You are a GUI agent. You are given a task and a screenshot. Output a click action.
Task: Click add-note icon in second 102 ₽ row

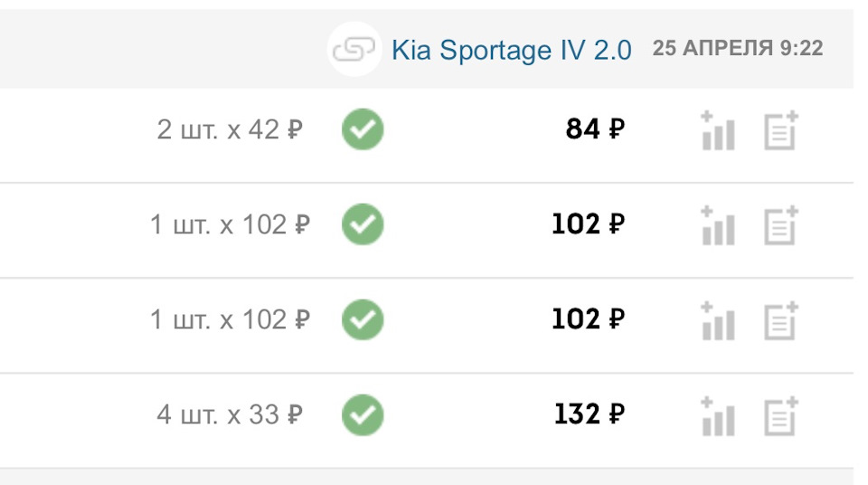click(x=781, y=320)
